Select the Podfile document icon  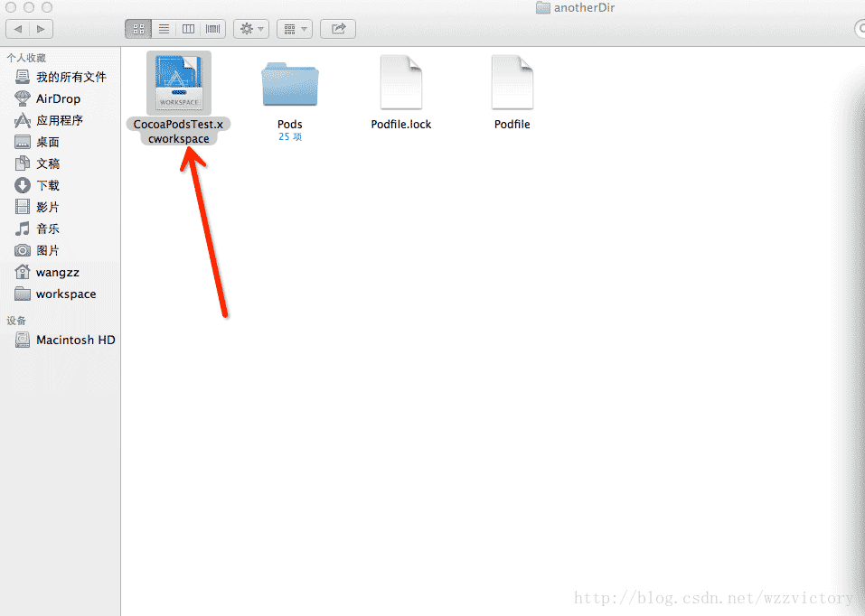512,81
